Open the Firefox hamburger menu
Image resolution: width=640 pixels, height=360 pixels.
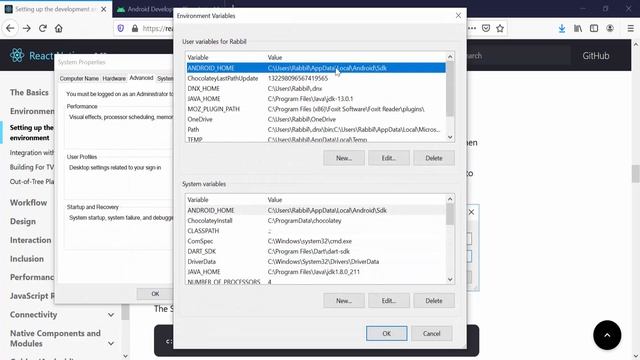[x=630, y=28]
